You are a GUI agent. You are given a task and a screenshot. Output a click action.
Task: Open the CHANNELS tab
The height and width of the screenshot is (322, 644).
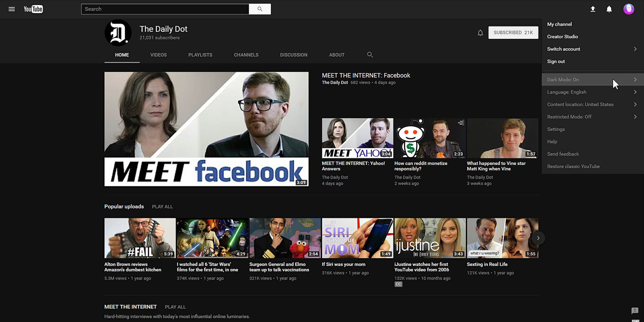(246, 55)
